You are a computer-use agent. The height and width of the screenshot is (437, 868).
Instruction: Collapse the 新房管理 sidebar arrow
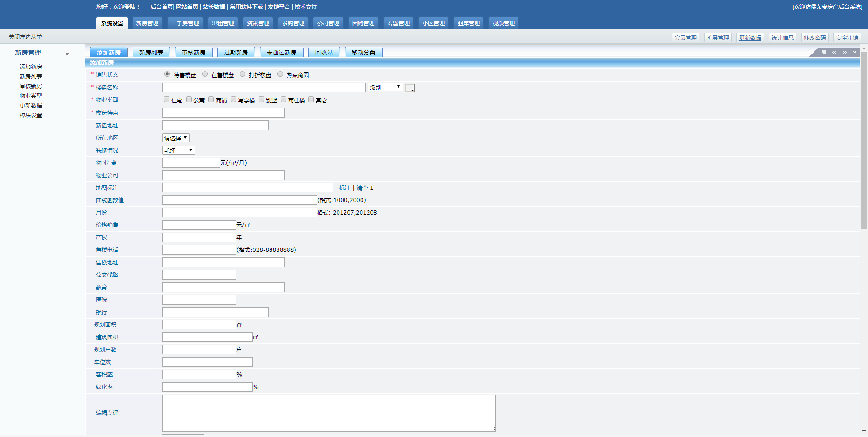click(x=67, y=54)
